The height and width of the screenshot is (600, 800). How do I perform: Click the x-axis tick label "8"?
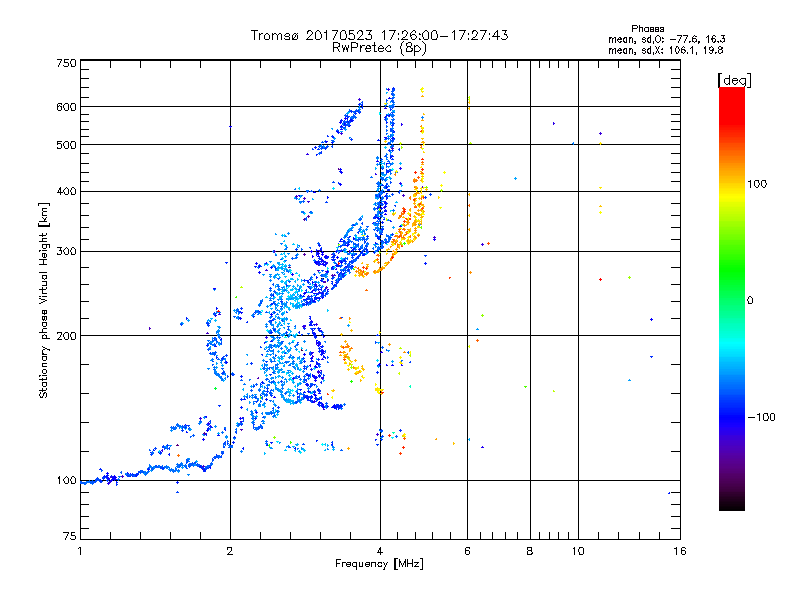click(x=530, y=551)
